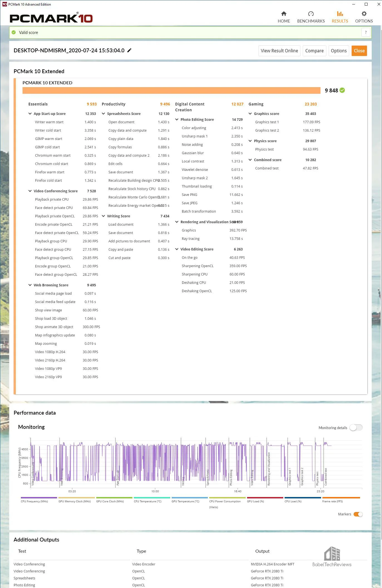The height and width of the screenshot is (588, 382).
Task: Click NVIDIA H.264 Encoder MFT output
Action: (272, 564)
